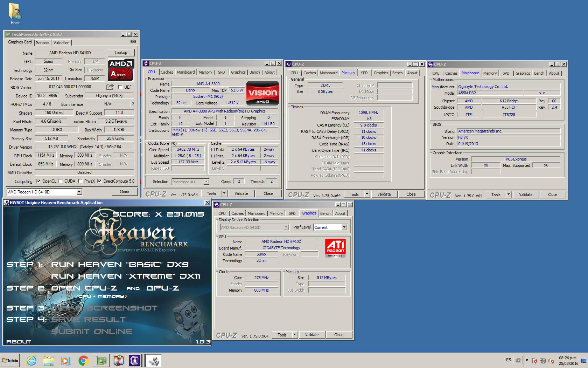Click DRAM Frequency value 1098.5 MHz
588x368 pixels.
[x=369, y=113]
